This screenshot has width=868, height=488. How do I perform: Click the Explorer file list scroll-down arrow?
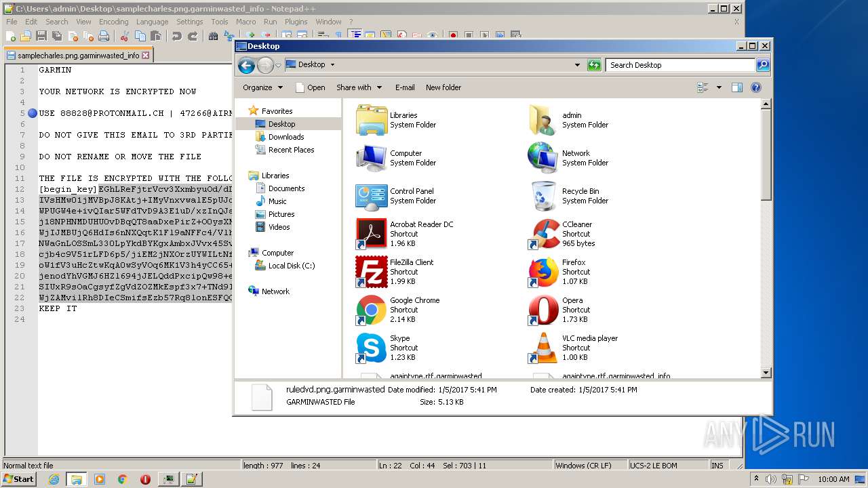766,373
